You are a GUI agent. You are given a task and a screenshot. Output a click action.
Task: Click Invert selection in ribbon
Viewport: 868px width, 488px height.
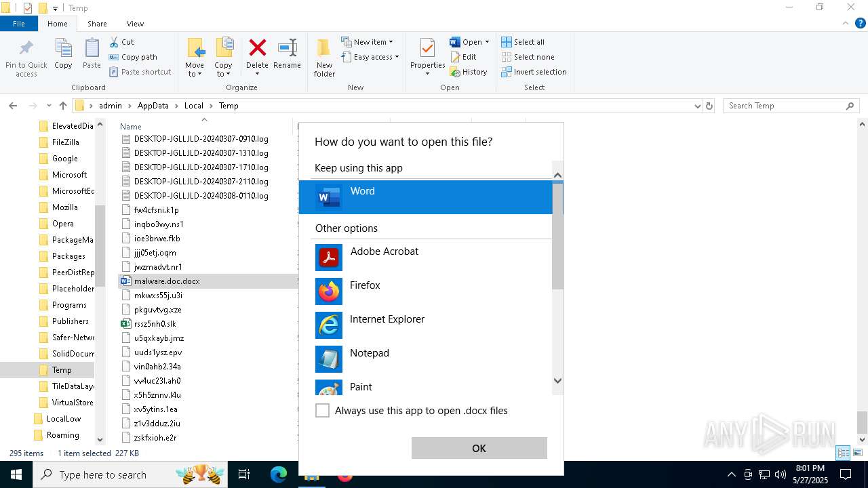tap(534, 72)
